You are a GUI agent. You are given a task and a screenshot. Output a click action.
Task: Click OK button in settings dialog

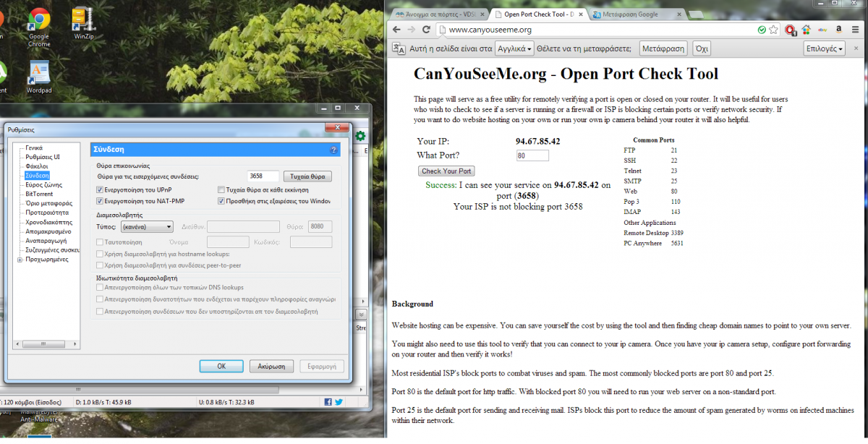tap(221, 367)
